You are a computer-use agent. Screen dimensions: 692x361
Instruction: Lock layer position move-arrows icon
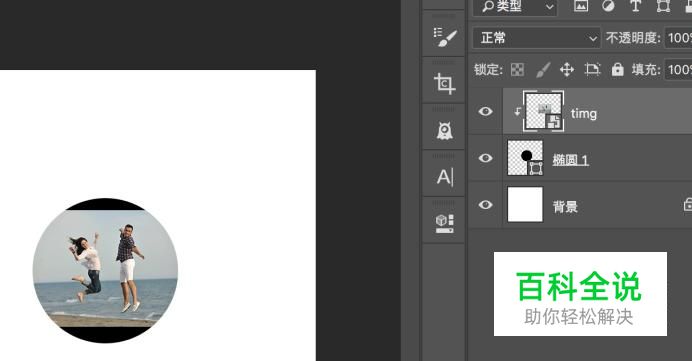[567, 69]
